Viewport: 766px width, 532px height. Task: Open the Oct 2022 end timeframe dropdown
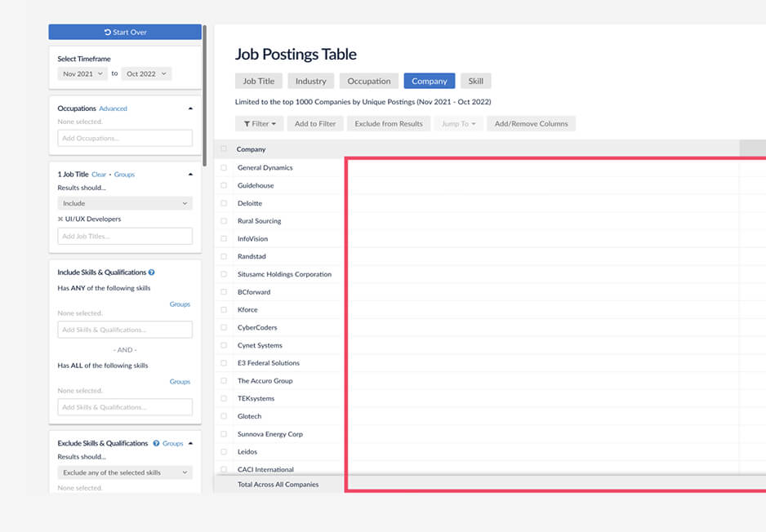point(146,73)
